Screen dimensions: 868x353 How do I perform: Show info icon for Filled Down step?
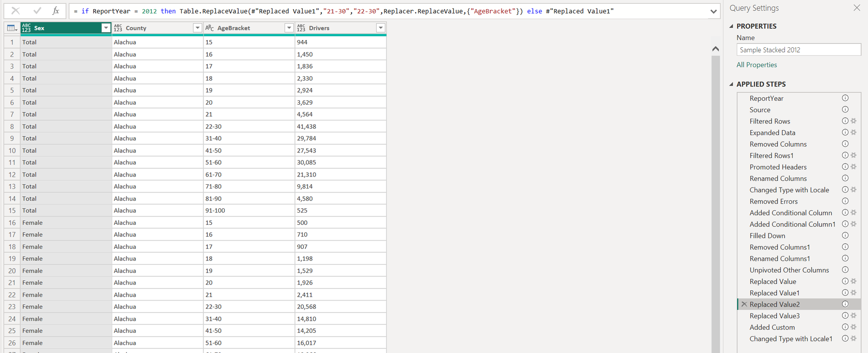tap(845, 235)
